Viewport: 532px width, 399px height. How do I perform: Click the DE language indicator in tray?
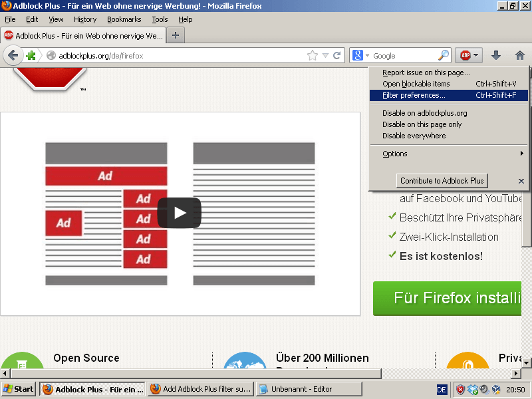pyautogui.click(x=442, y=390)
